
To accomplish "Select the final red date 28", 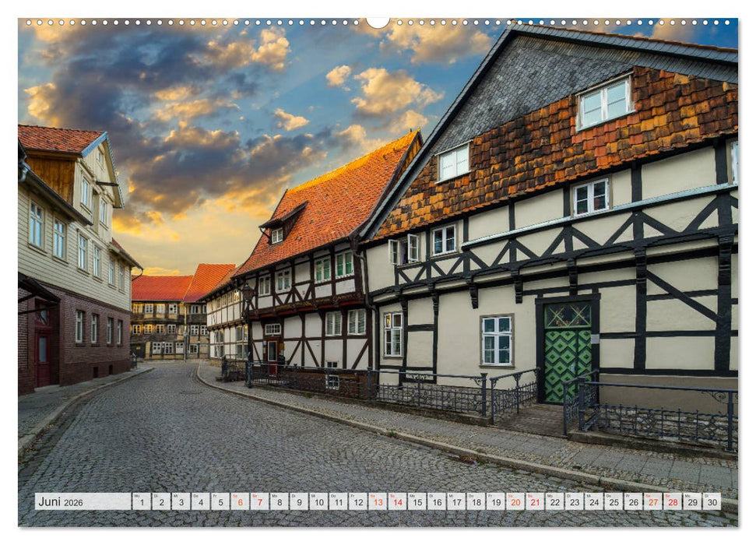I will 671,504.
